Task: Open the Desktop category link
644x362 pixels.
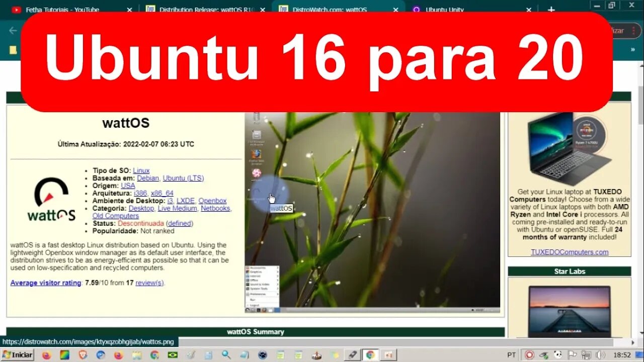Action: 141,208
